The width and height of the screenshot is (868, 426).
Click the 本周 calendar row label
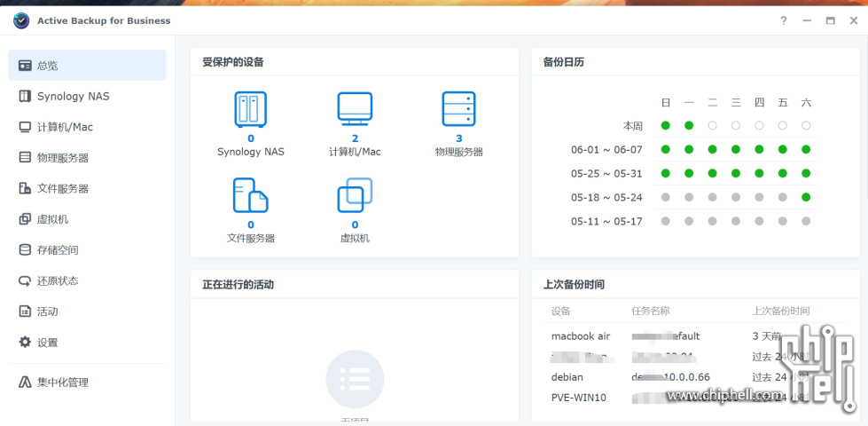[x=633, y=126]
